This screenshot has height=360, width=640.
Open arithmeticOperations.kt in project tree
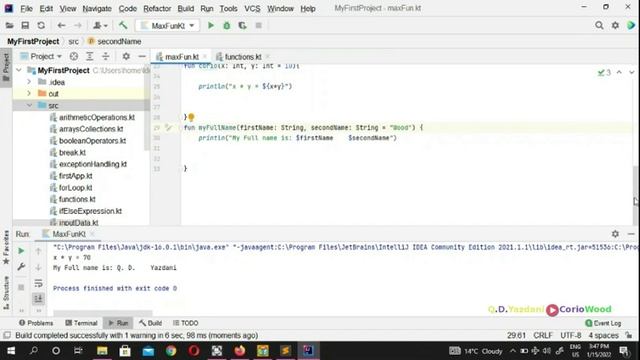[x=92, y=117]
